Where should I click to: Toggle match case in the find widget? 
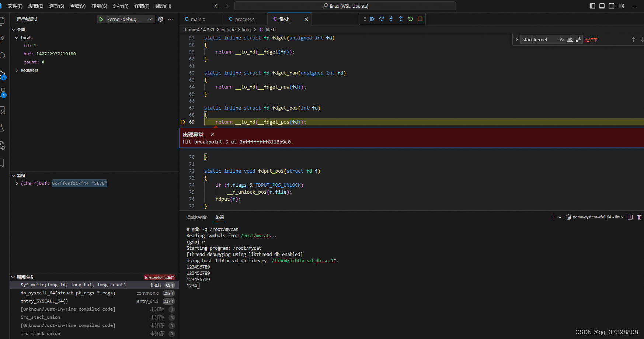[562, 39]
